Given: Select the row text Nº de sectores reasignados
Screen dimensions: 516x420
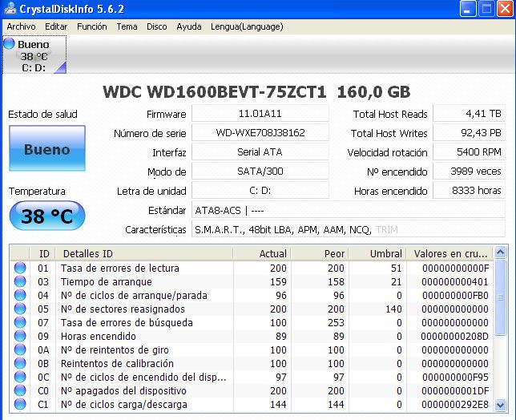Looking at the screenshot, I should 123,309.
